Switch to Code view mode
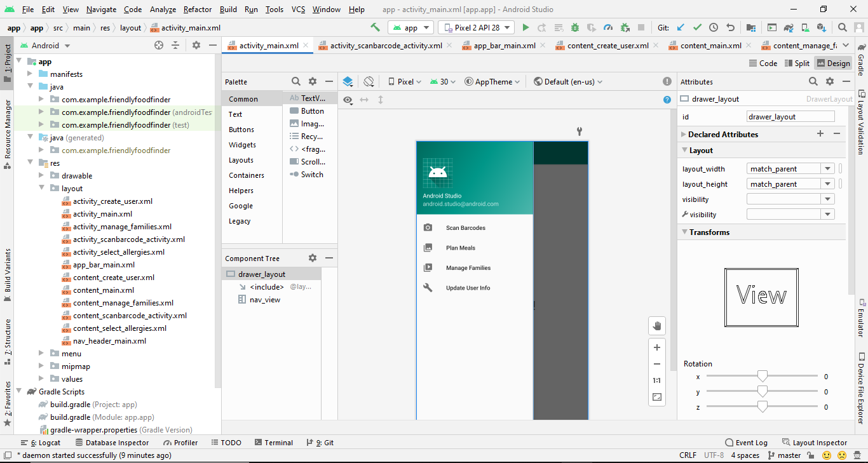 (763, 63)
